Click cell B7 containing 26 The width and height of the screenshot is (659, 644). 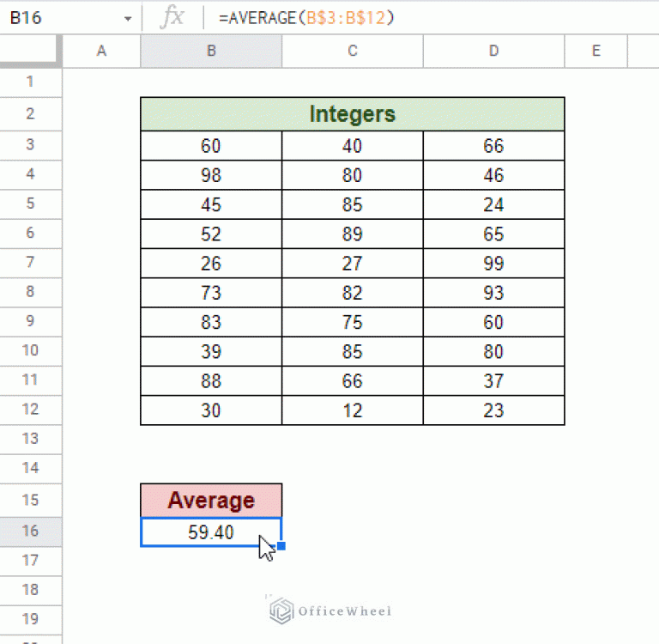[211, 264]
